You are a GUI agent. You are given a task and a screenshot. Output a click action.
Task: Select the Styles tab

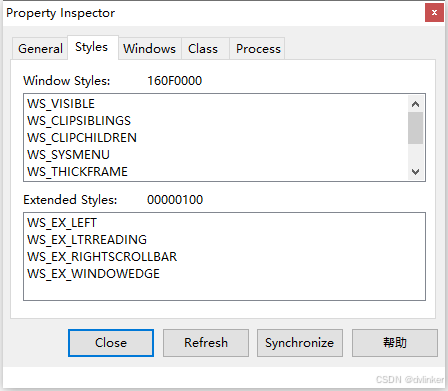coord(93,47)
